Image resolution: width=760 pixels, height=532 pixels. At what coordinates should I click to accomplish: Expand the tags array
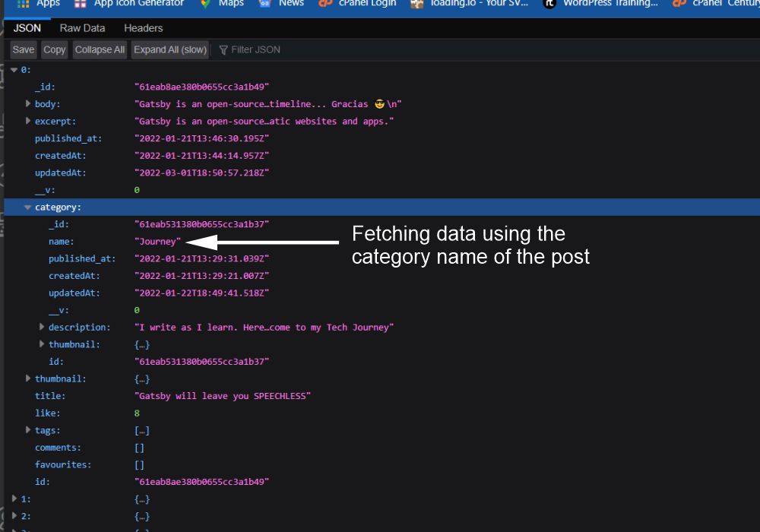point(27,429)
